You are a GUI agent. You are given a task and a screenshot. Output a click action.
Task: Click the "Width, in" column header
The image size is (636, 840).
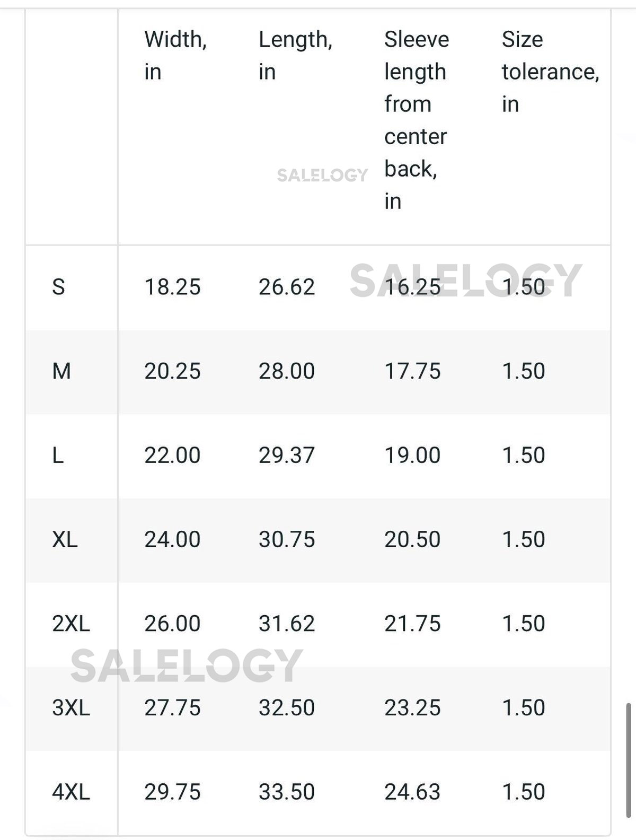click(175, 55)
